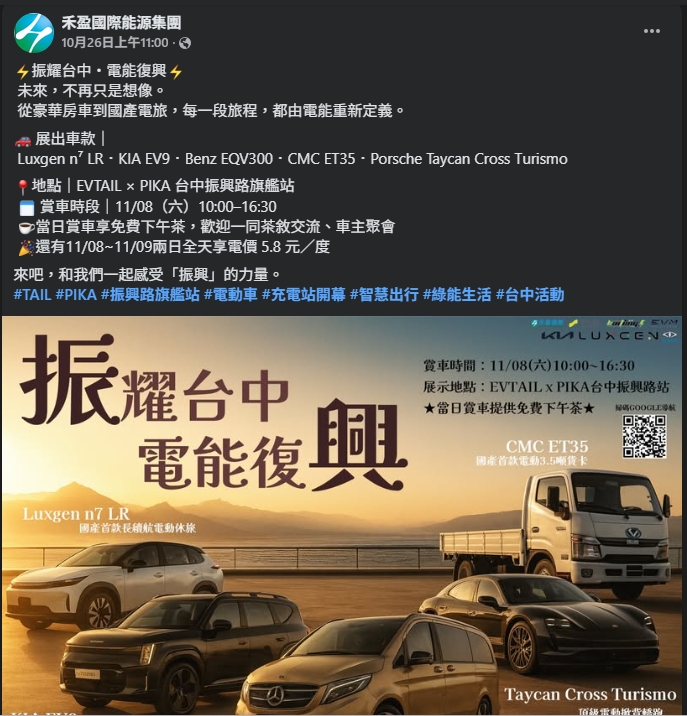Open the #振興路旗艦站 hashtag
Screen dimensions: 687x716
pos(150,295)
